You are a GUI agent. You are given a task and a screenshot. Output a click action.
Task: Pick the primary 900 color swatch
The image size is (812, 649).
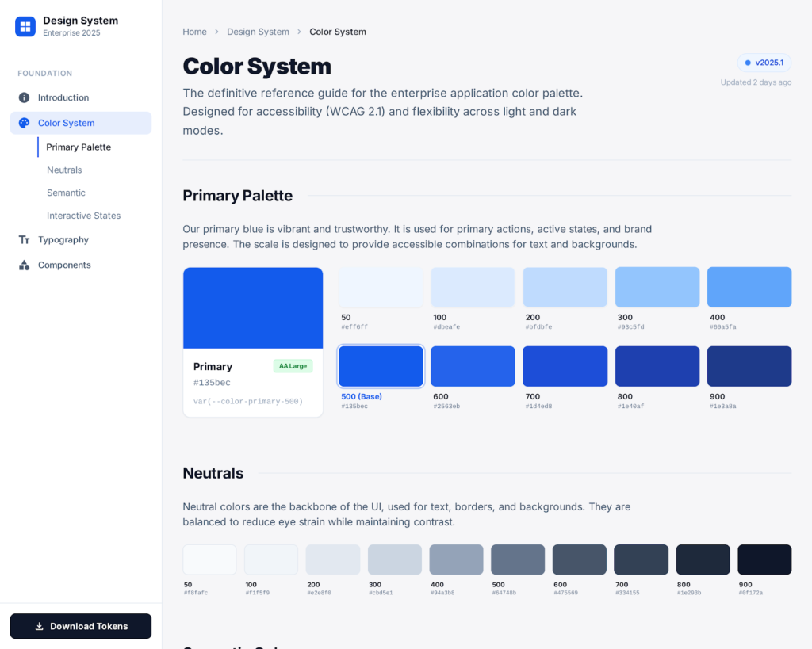point(749,366)
